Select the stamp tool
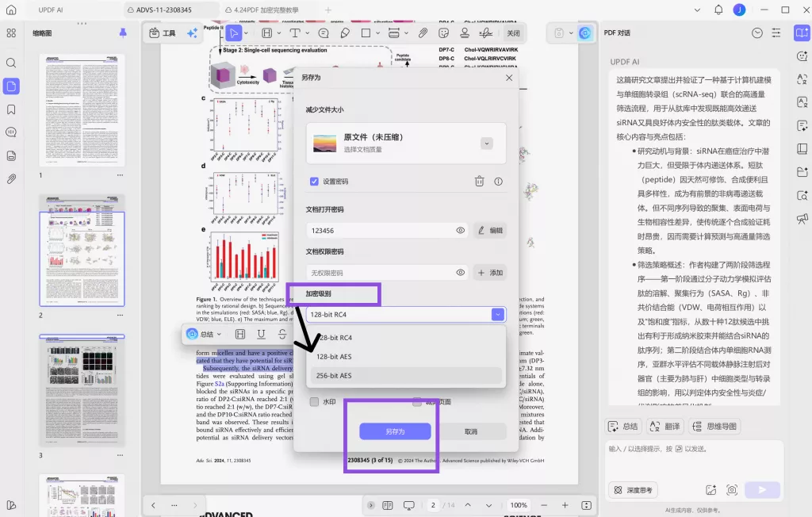Image resolution: width=812 pixels, height=517 pixels. click(465, 33)
